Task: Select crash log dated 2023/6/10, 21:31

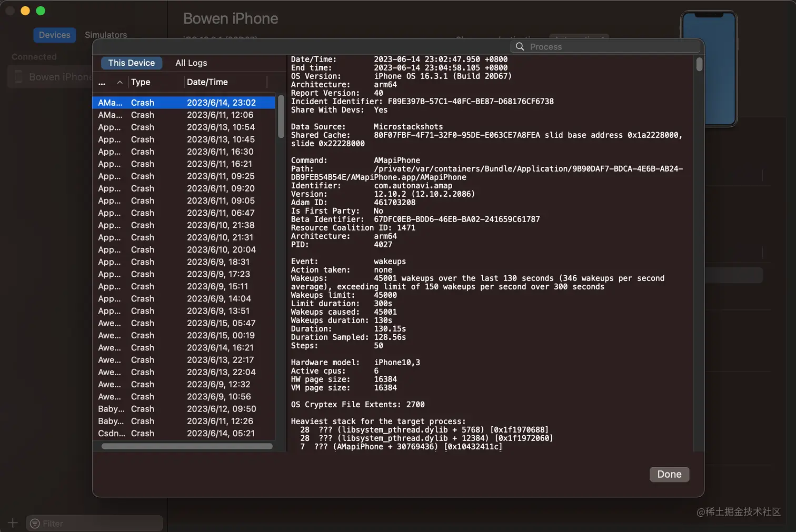Action: pyautogui.click(x=184, y=237)
